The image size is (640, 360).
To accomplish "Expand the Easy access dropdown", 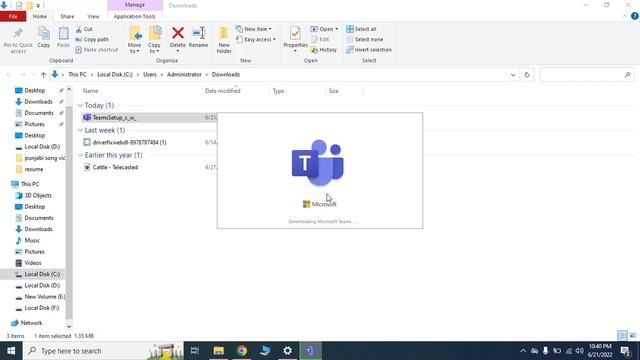I will pyautogui.click(x=256, y=40).
